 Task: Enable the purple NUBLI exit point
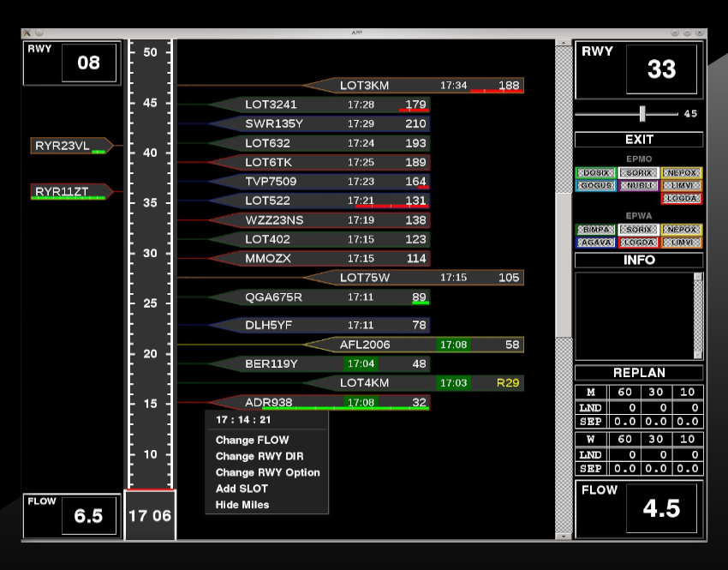(638, 185)
